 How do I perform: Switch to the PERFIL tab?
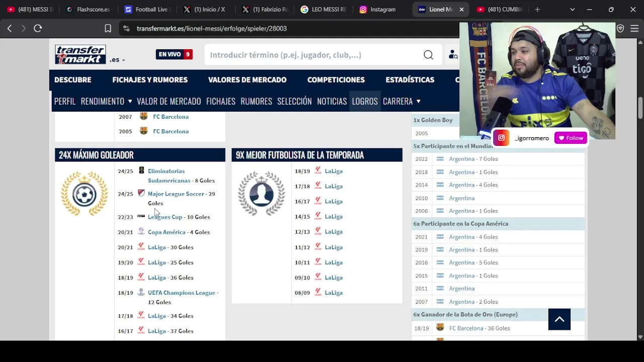coord(65,101)
